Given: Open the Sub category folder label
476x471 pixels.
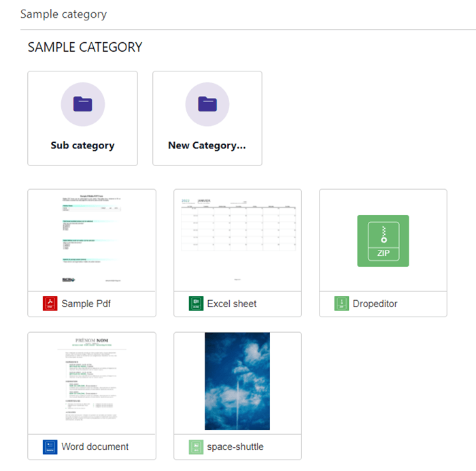Looking at the screenshot, I should pos(82,145).
